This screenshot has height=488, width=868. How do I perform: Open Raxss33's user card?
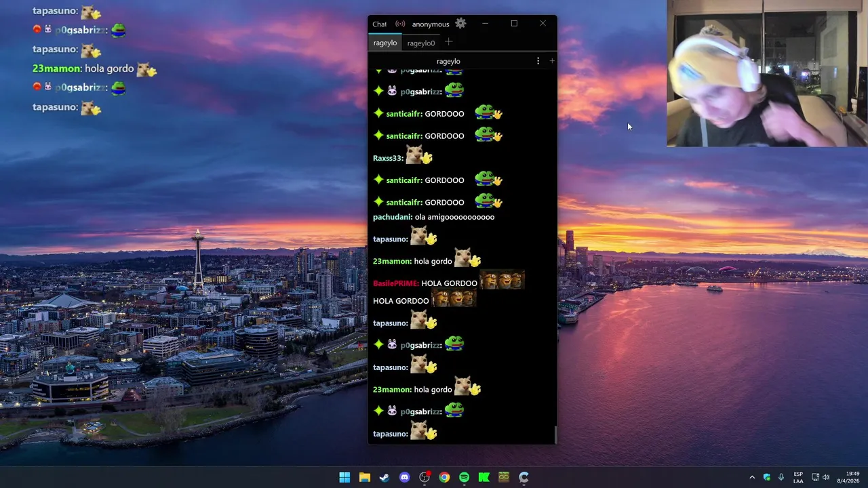pyautogui.click(x=387, y=158)
